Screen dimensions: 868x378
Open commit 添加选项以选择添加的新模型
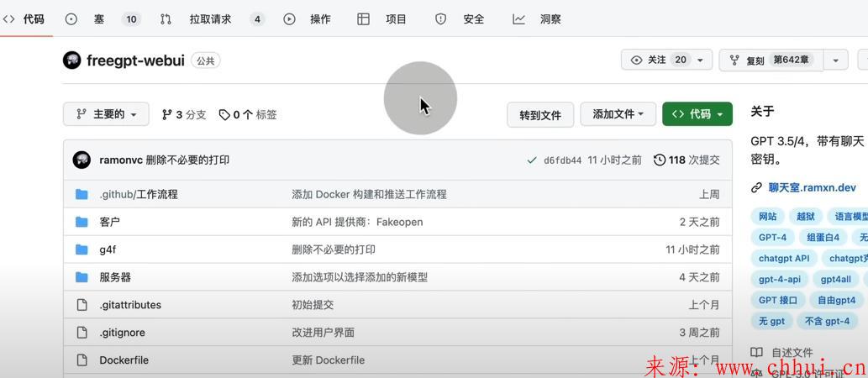pyautogui.click(x=360, y=277)
